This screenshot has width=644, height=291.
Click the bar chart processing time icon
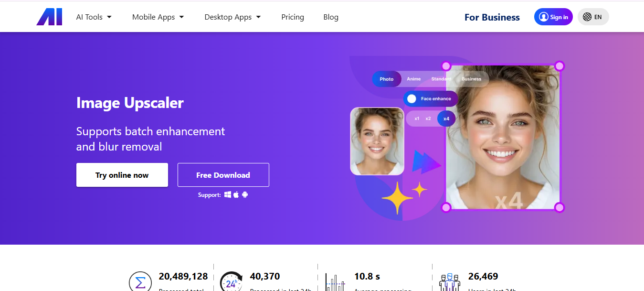[335, 282]
